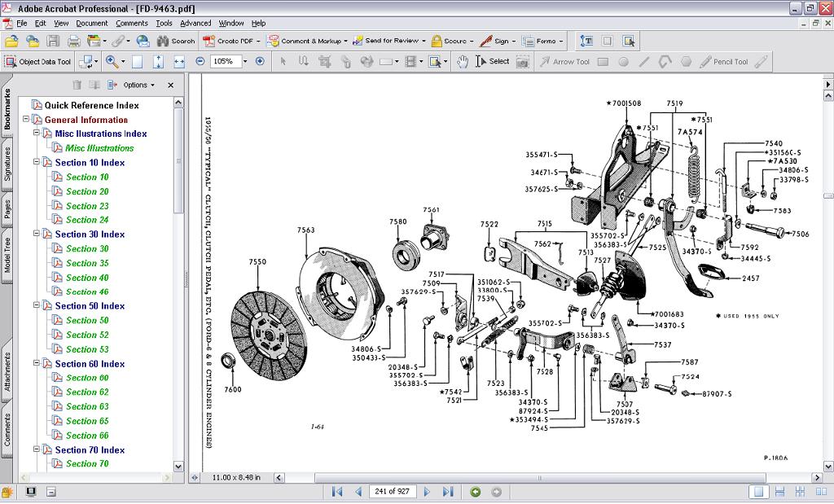Open the zoom percentage dropdown arrow
Viewport: 834px width, 504px height.
[x=244, y=61]
